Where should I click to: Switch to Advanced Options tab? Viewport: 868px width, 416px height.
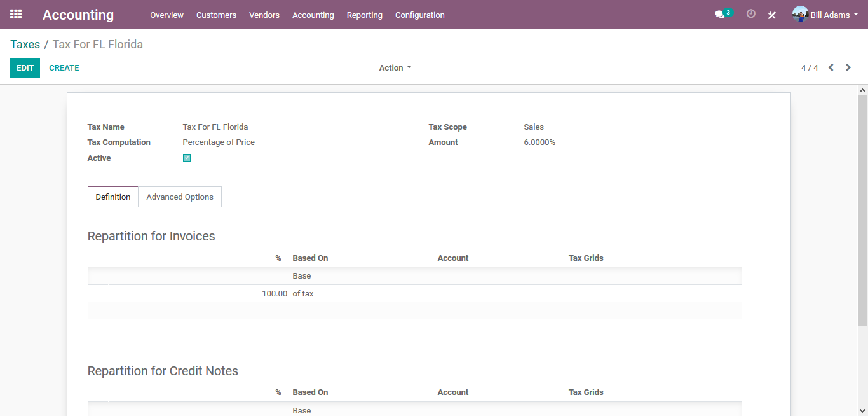[x=180, y=197]
